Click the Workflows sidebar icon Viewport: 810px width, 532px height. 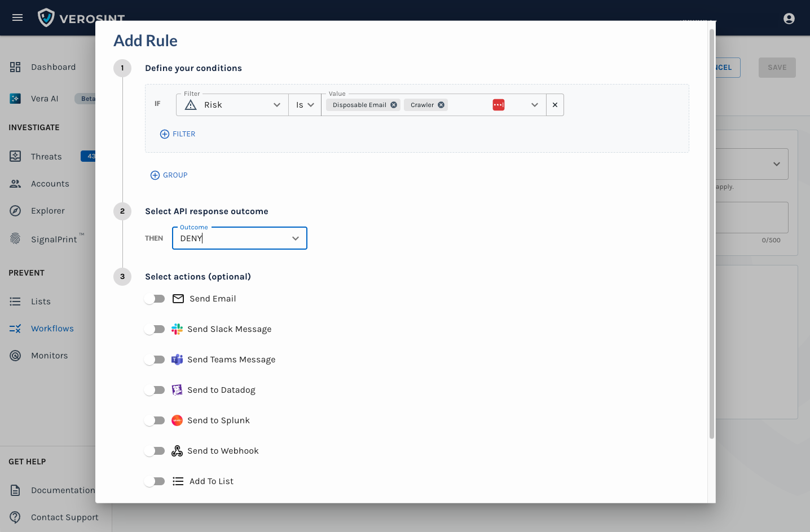tap(15, 329)
